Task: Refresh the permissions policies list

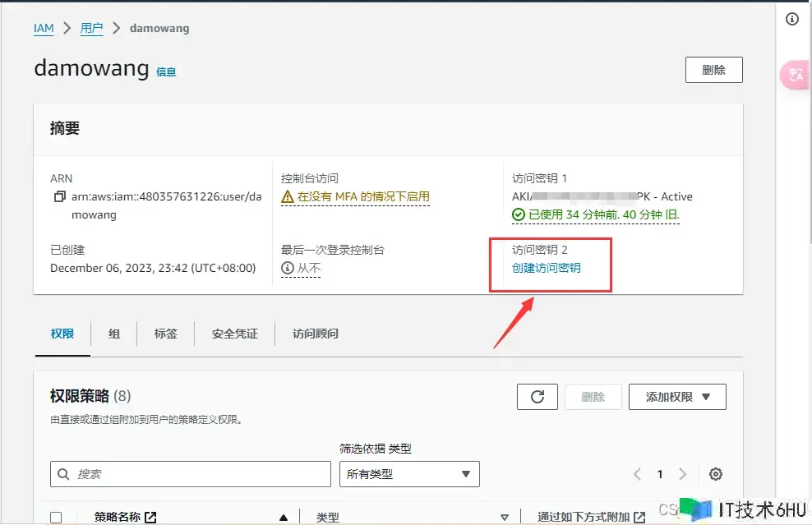Action: coord(537,397)
